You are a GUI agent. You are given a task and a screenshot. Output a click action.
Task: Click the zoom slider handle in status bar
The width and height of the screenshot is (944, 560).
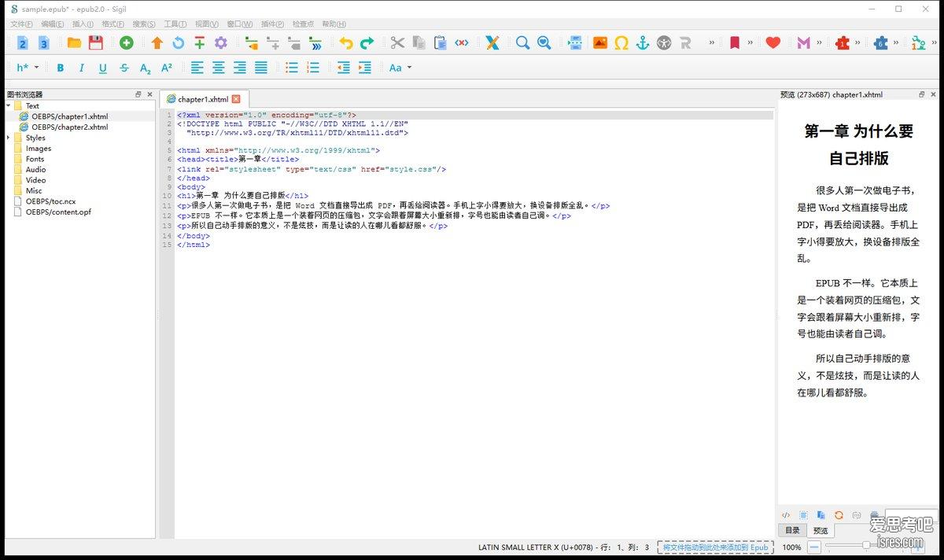tap(866, 544)
